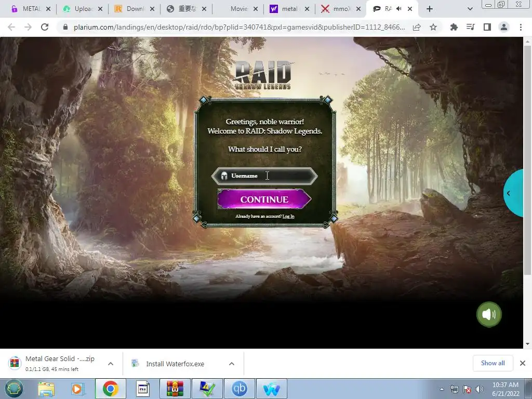Click the scrollbar down arrow
This screenshot has height=399, width=532.
[527, 344]
